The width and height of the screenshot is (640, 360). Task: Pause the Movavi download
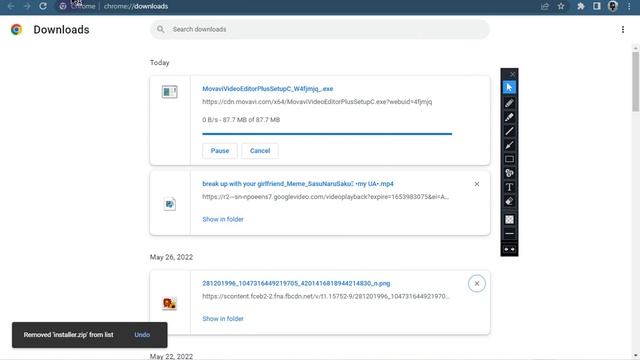(x=220, y=151)
